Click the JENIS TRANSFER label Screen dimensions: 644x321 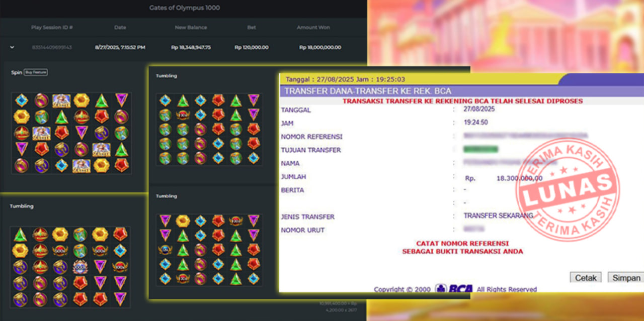point(308,217)
